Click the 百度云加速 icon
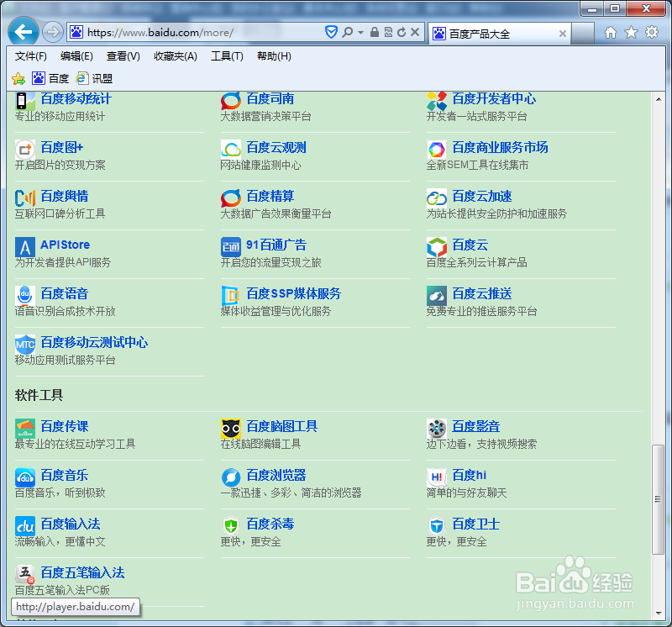The height and width of the screenshot is (627, 672). click(437, 198)
